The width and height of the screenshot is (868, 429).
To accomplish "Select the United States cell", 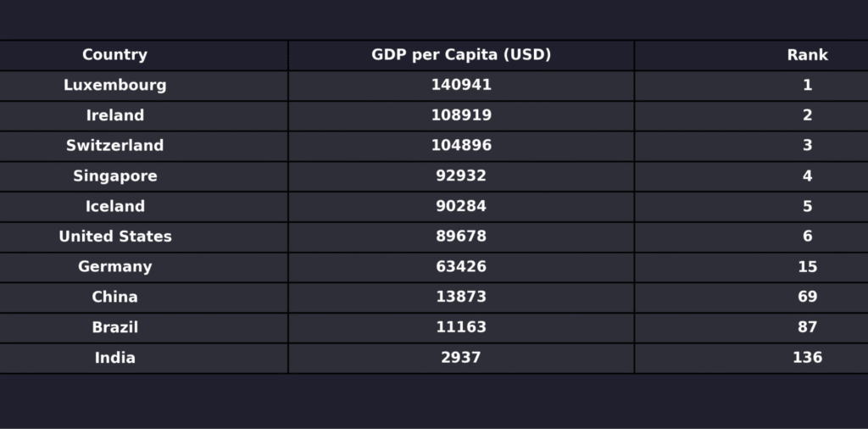I will [114, 237].
